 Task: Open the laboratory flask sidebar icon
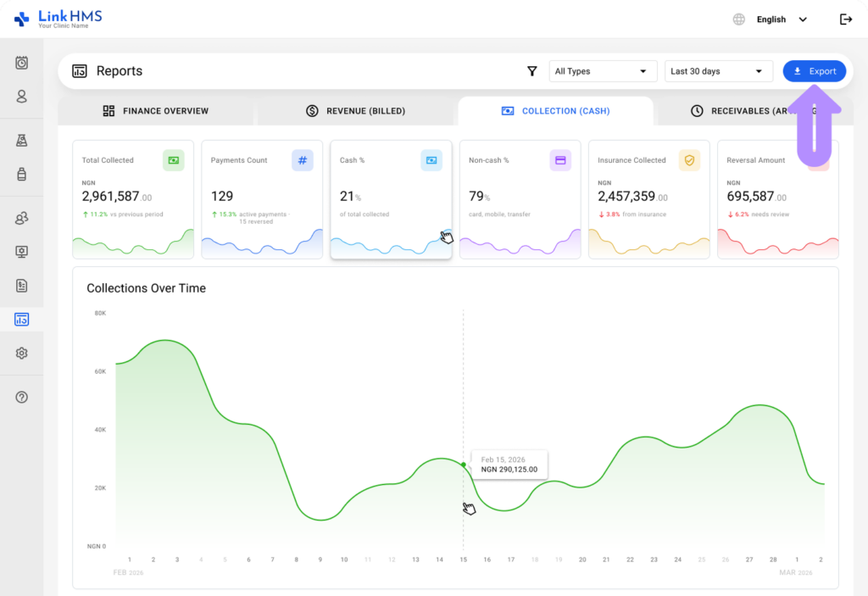click(x=21, y=141)
